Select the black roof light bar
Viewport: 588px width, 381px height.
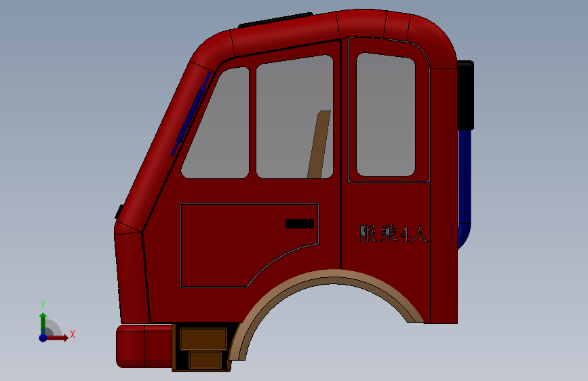coord(275,20)
